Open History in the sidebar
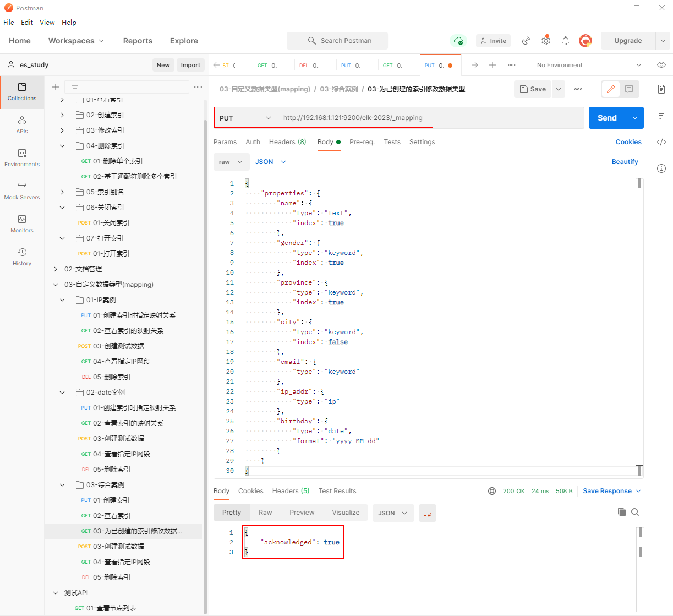This screenshot has height=616, width=673. pyautogui.click(x=22, y=257)
